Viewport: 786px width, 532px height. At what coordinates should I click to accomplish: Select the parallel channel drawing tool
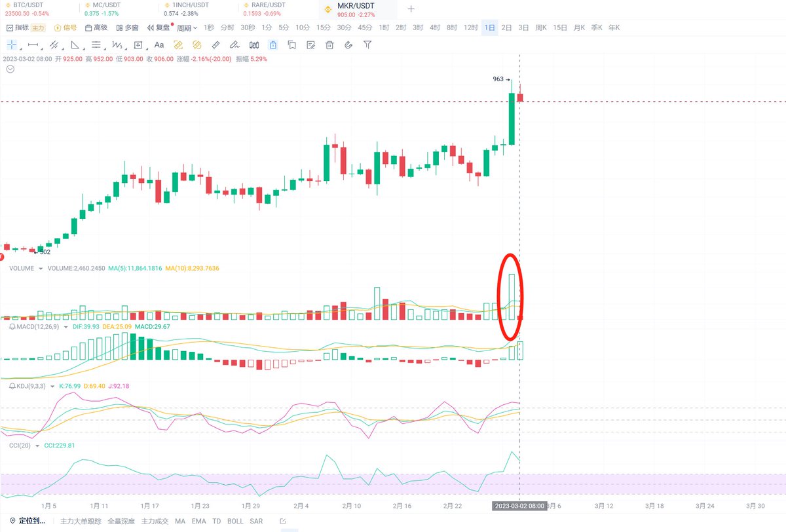(x=54, y=45)
